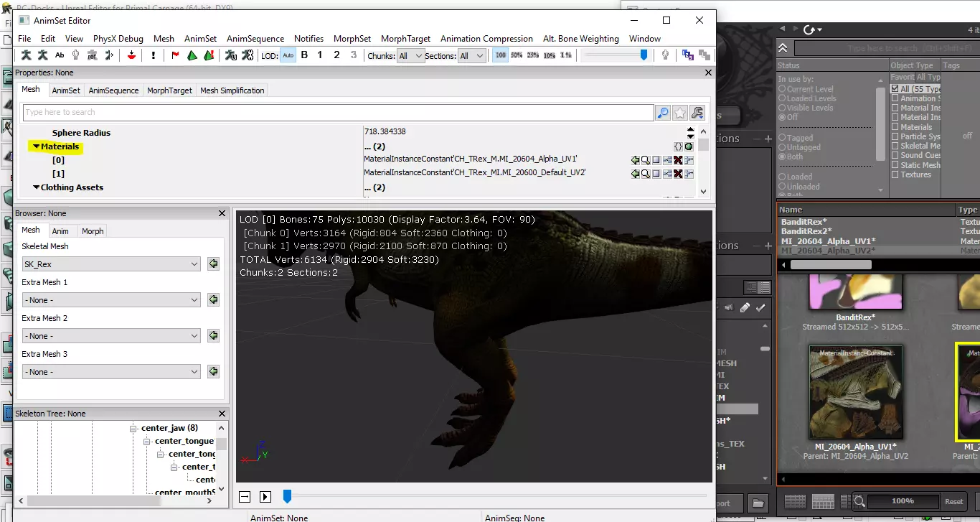980x522 pixels.
Task: Open Extra Mesh 1 dropdown
Action: (111, 300)
